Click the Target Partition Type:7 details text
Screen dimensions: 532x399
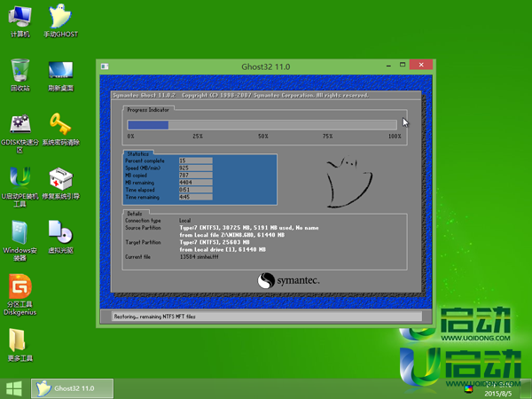pyautogui.click(x=215, y=242)
